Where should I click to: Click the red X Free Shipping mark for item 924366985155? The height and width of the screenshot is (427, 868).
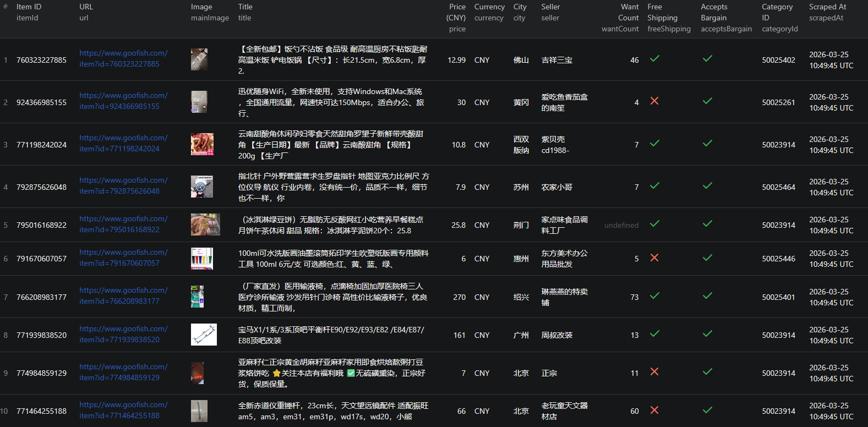tap(654, 101)
